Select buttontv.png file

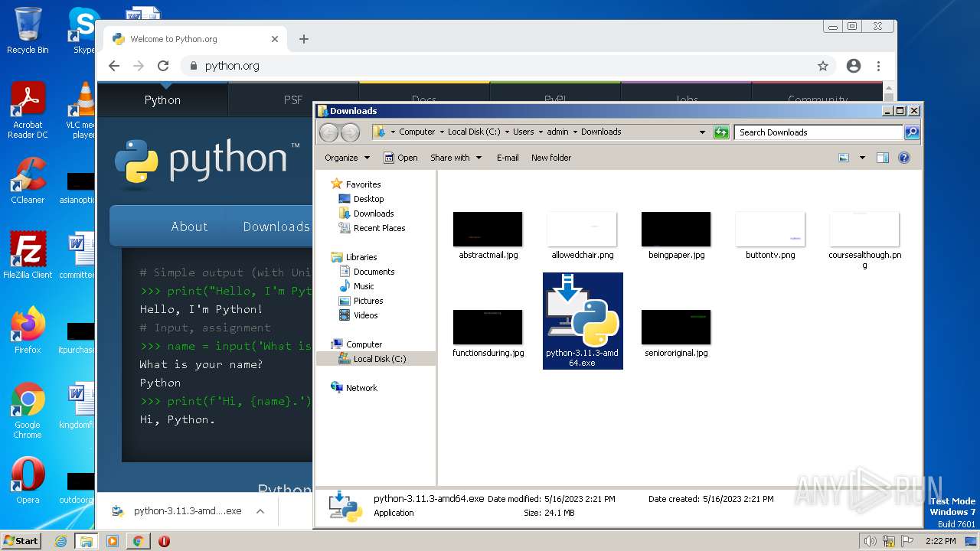pyautogui.click(x=770, y=236)
